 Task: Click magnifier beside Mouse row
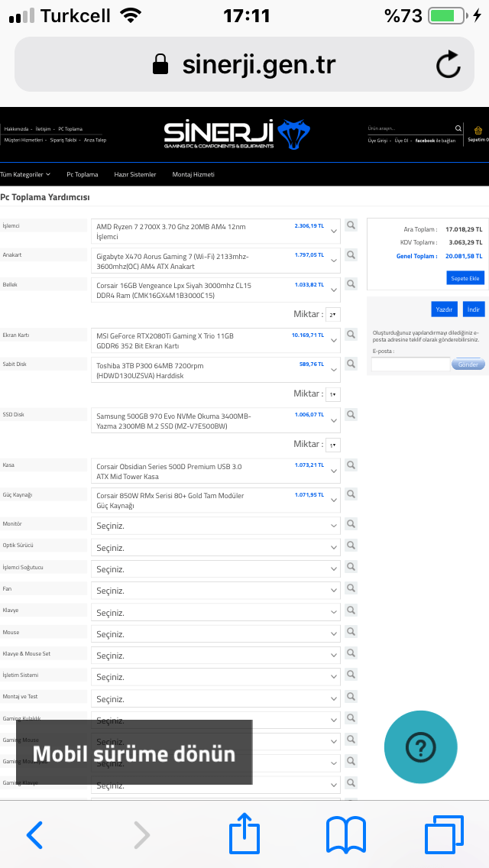click(351, 632)
